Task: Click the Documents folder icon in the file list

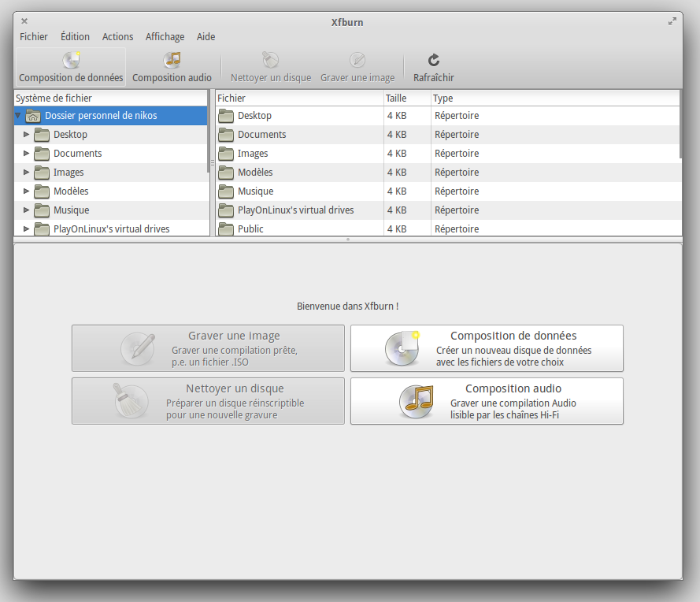Action: click(226, 135)
